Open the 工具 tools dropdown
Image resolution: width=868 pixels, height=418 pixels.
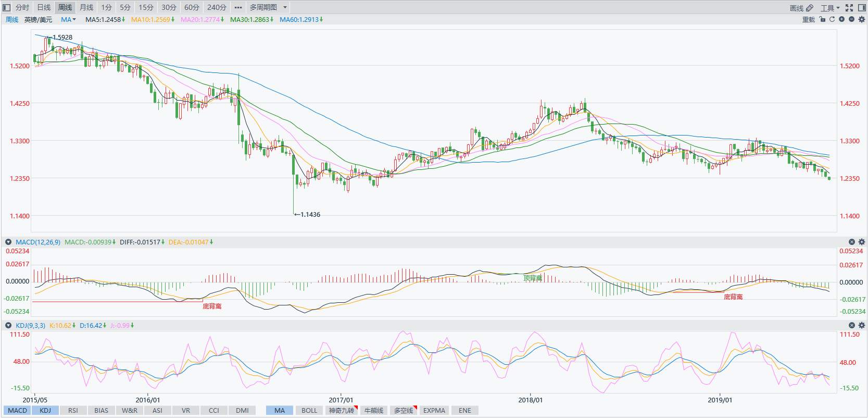pyautogui.click(x=829, y=8)
